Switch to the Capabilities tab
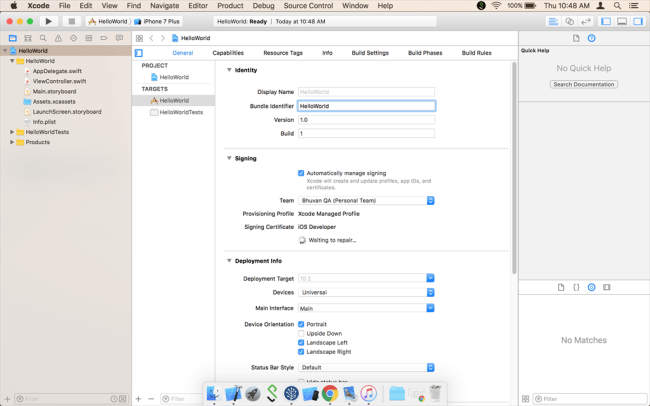This screenshot has height=406, width=650. (x=228, y=53)
